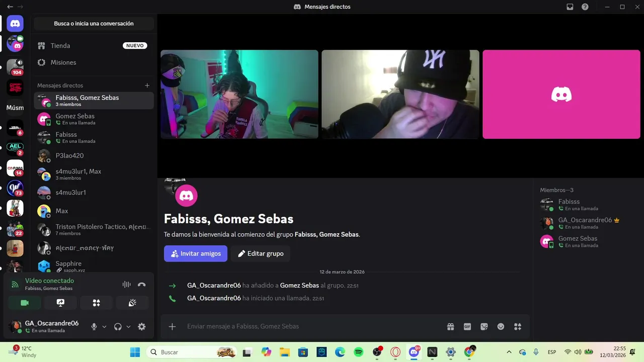Screen dimensions: 644x362
Task: Open apps launcher in message bar
Action: click(x=518, y=326)
